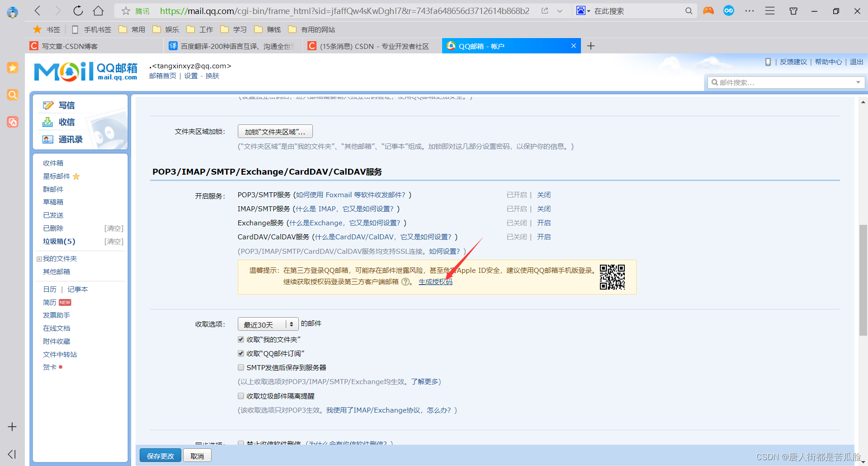Click the search magnifier in browser search box
Viewport: 868px width, 466px height.
(689, 11)
